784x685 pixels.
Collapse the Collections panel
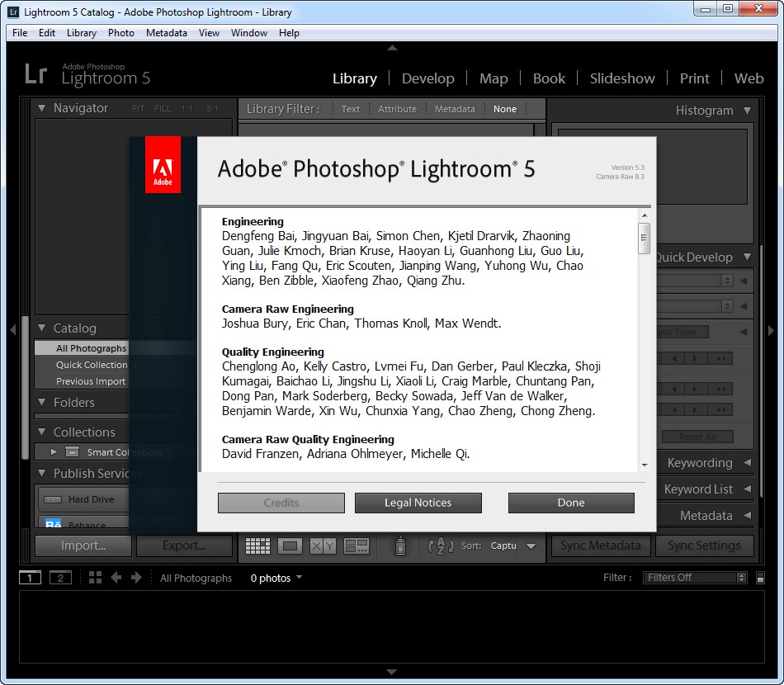42,432
